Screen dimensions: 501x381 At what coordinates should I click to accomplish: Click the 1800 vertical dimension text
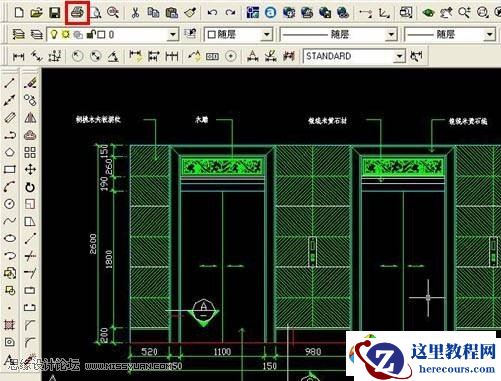pos(109,259)
